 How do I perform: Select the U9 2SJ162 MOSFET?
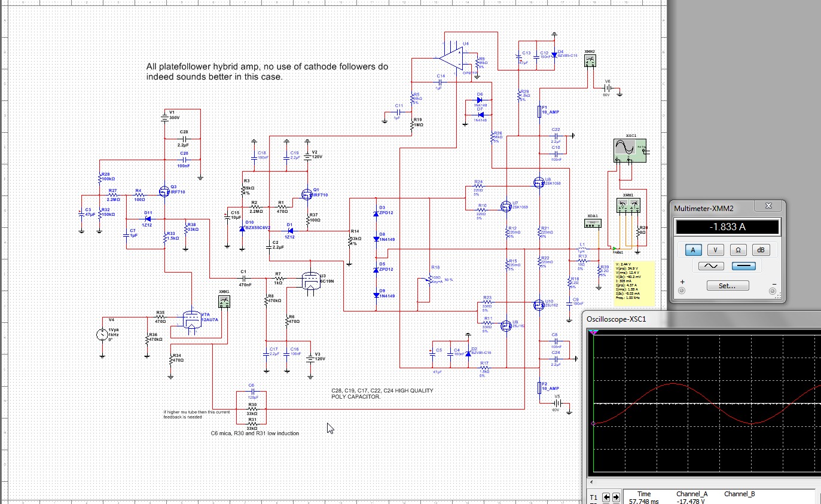coord(506,325)
